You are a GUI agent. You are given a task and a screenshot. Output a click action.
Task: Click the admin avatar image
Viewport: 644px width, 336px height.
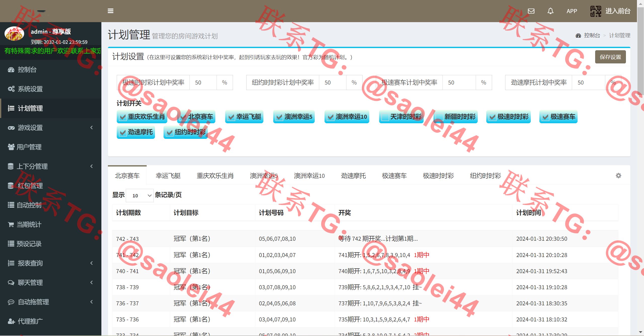point(14,34)
